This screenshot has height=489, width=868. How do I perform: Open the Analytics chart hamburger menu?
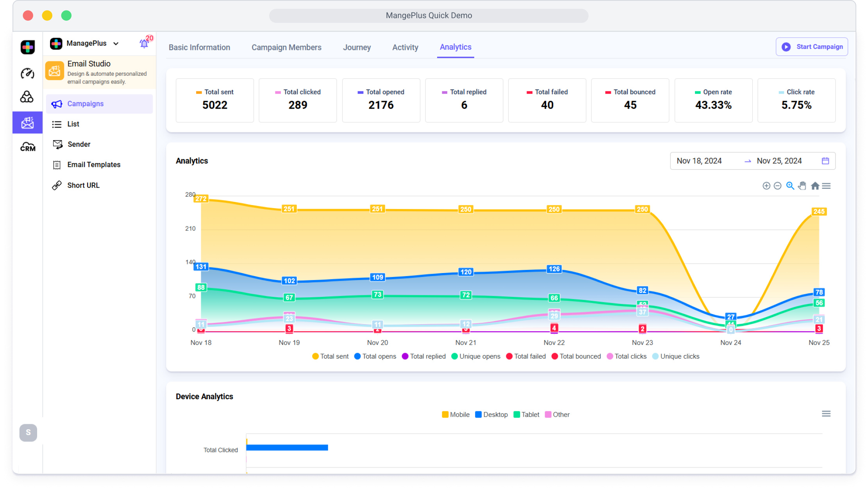click(x=826, y=186)
